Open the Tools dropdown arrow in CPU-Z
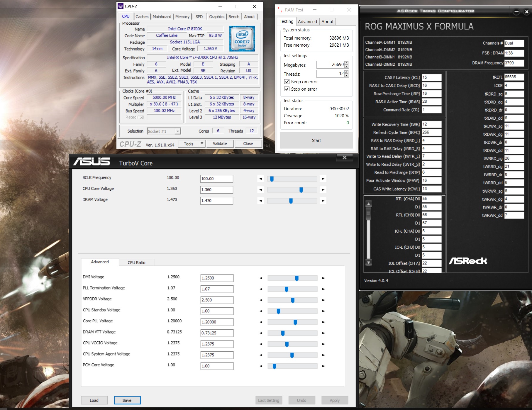The width and height of the screenshot is (532, 410). [x=202, y=143]
